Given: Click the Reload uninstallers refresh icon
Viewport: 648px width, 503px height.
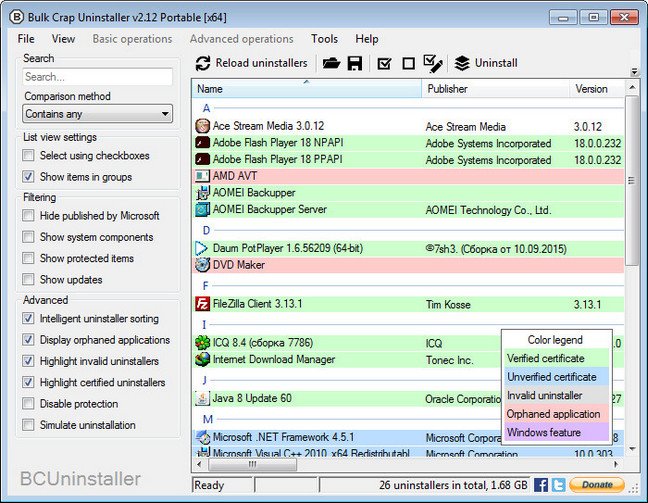Looking at the screenshot, I should point(203,63).
